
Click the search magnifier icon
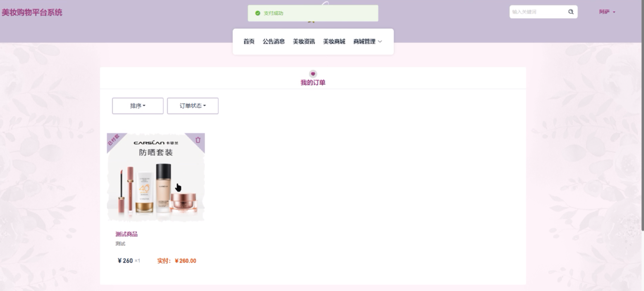click(571, 12)
